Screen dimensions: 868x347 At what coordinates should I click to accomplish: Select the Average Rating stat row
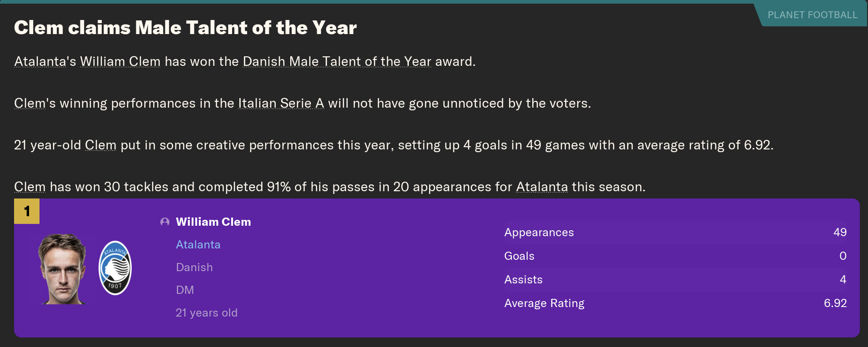point(675,303)
